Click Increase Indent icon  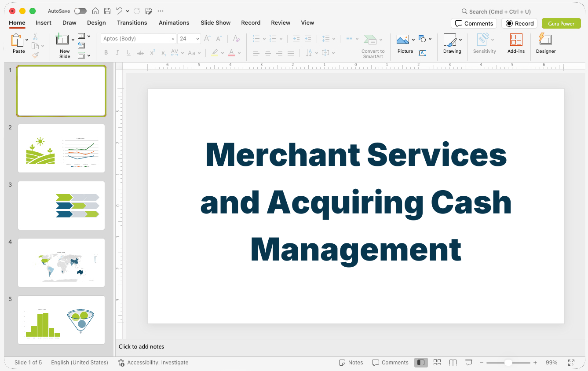308,39
